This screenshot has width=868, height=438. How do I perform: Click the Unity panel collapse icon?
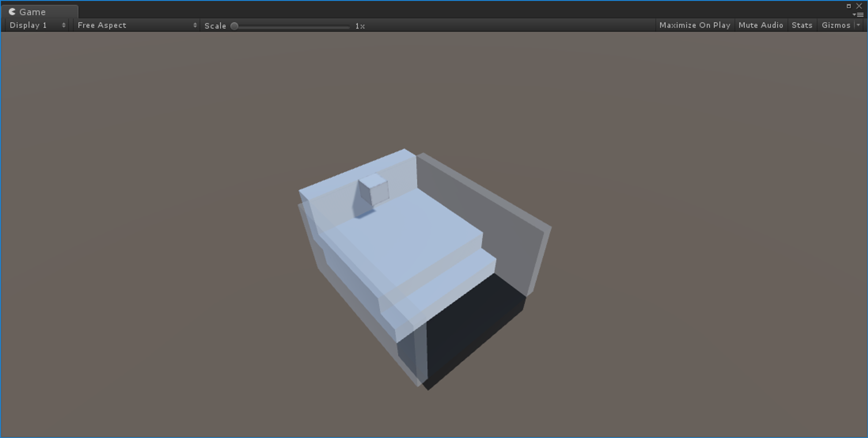(858, 14)
